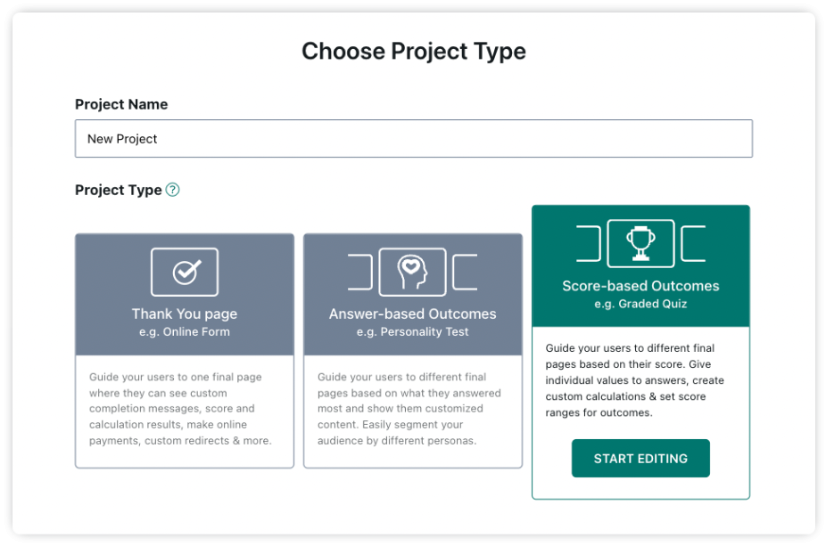Click right bracket icon beside the trophy
This screenshot has width=826, height=546.
(693, 243)
